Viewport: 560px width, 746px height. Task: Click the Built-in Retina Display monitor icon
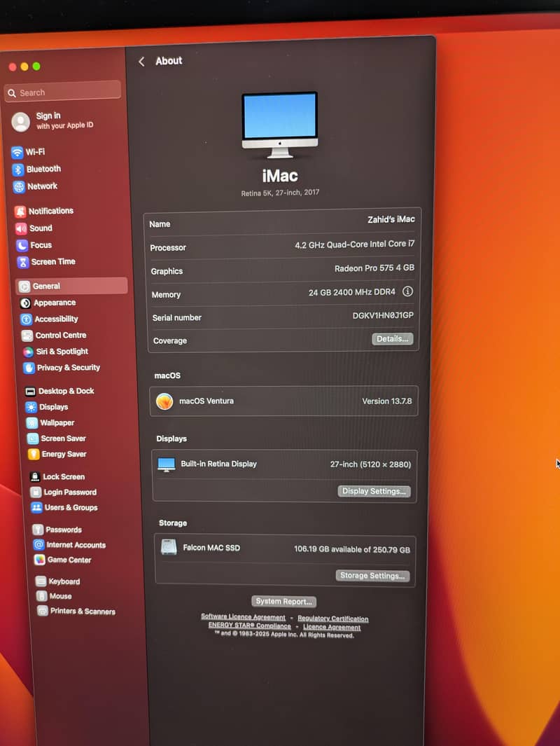click(x=167, y=465)
